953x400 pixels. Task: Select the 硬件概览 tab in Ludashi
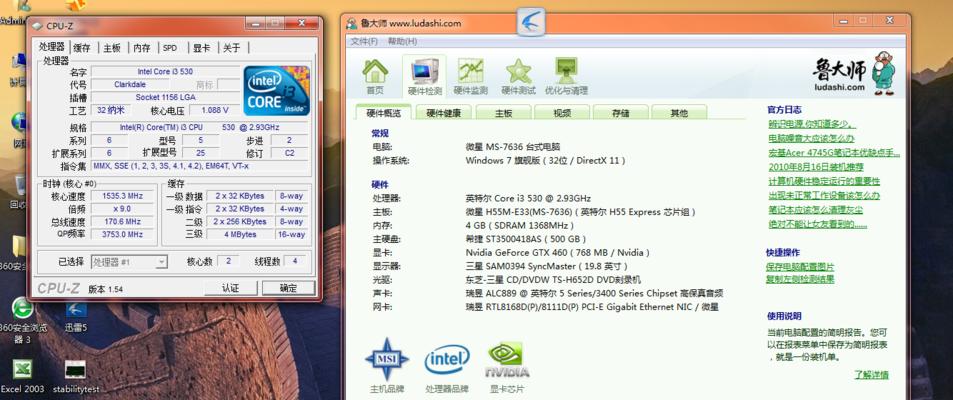pos(384,113)
